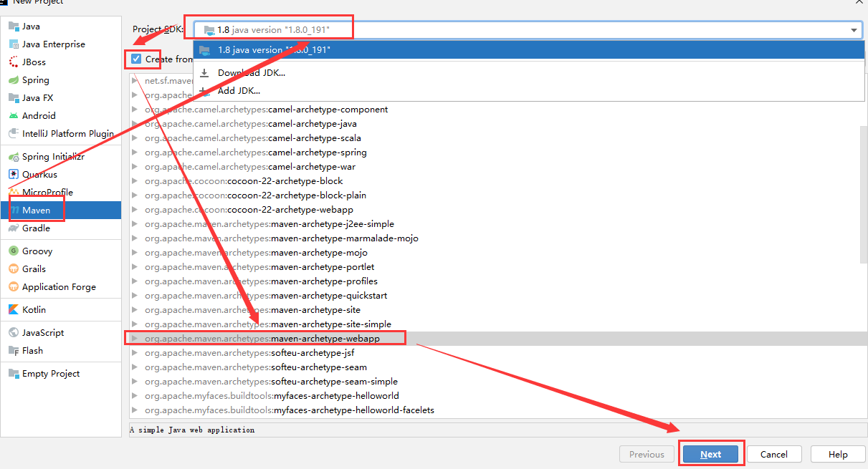Expand the camel-archetype-war node
868x469 pixels.
point(135,167)
